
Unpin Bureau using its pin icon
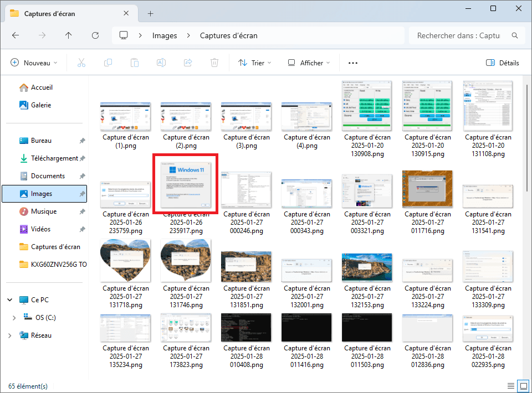coord(82,141)
